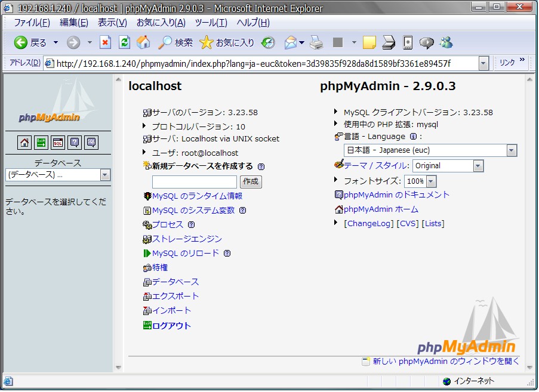The image size is (539, 392).
Task: Open the データベース link in main panel
Action: (175, 282)
